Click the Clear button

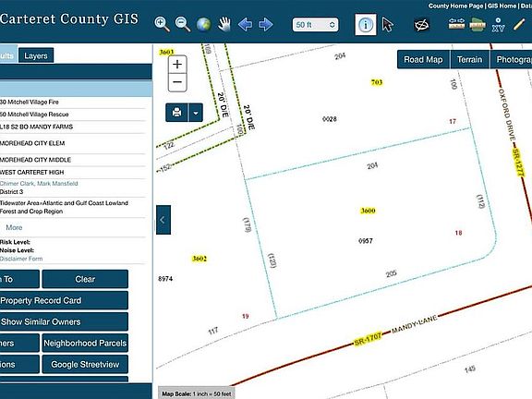point(85,279)
